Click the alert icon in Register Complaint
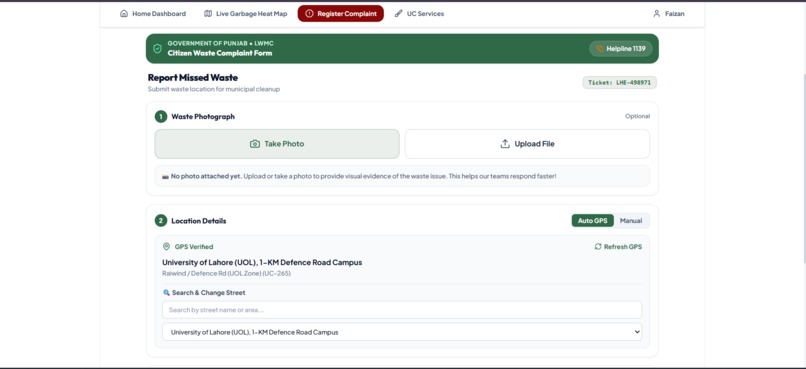The height and width of the screenshot is (369, 806). [309, 14]
